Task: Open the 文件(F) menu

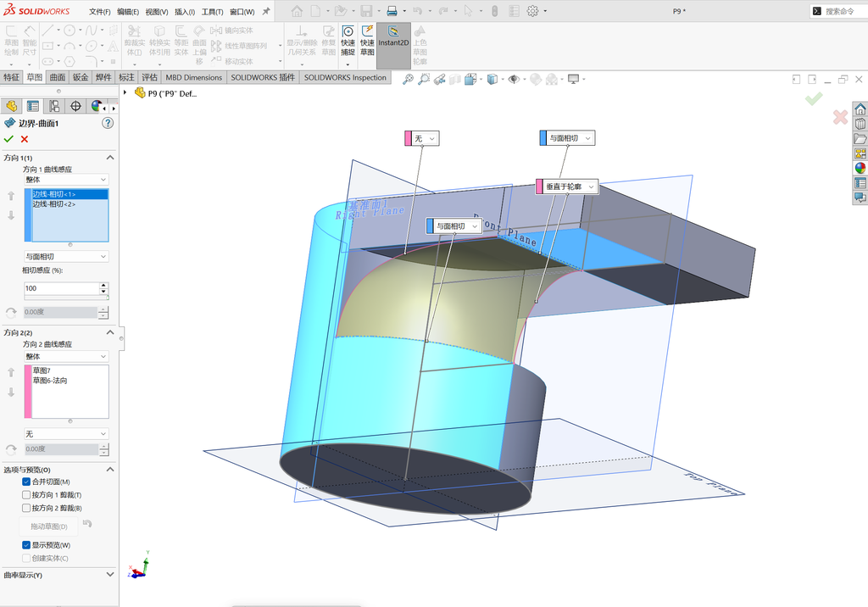Action: [100, 11]
